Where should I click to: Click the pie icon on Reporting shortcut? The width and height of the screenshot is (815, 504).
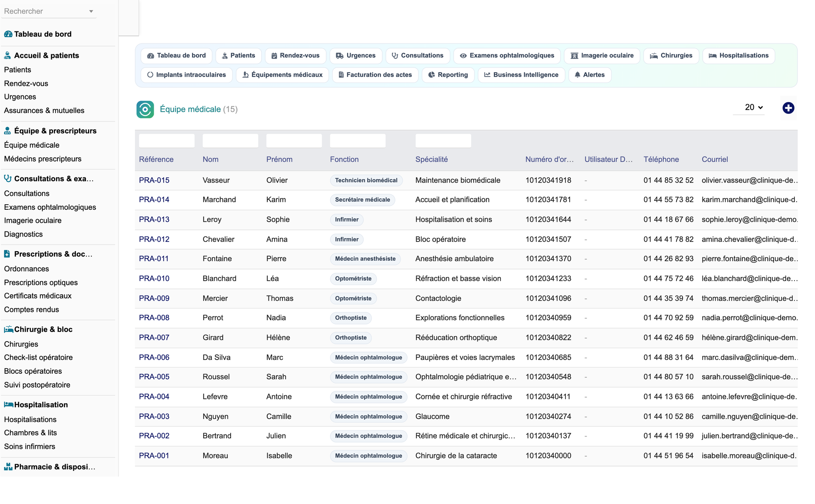tap(431, 75)
